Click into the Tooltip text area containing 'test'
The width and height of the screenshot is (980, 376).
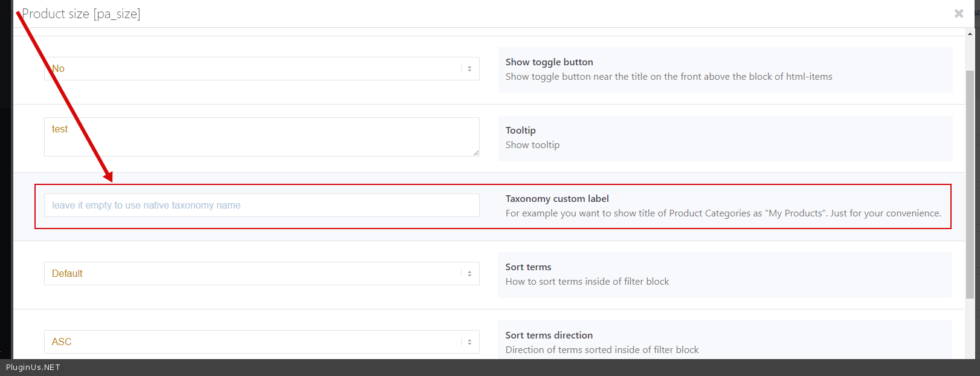point(262,137)
